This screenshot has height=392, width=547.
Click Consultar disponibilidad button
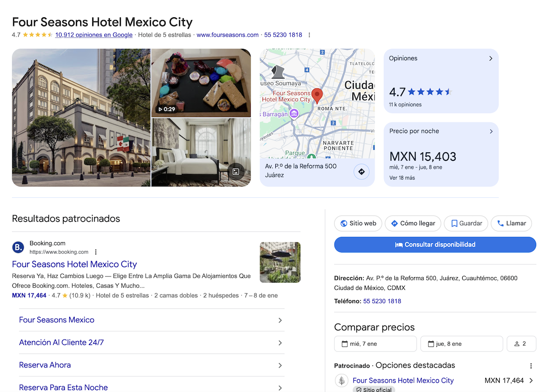tap(435, 245)
